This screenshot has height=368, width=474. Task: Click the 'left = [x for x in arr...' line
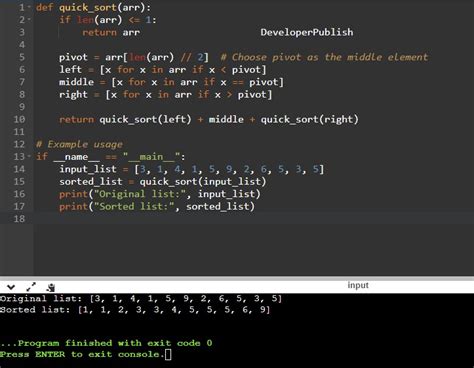point(163,70)
